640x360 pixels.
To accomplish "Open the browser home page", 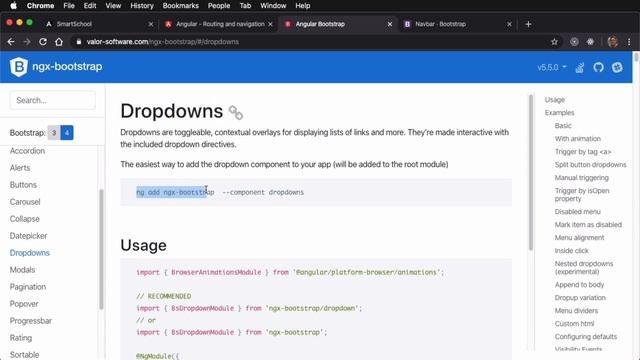I will [x=59, y=42].
